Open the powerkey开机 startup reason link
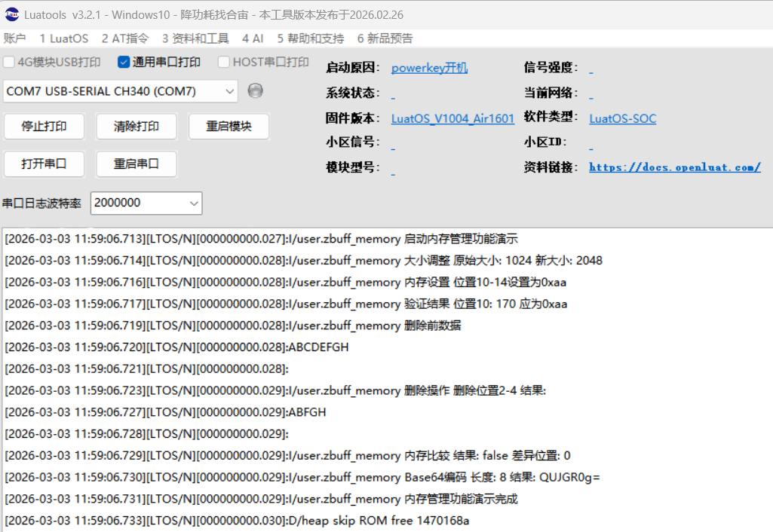Screen dimensions: 773x532 (x=429, y=68)
